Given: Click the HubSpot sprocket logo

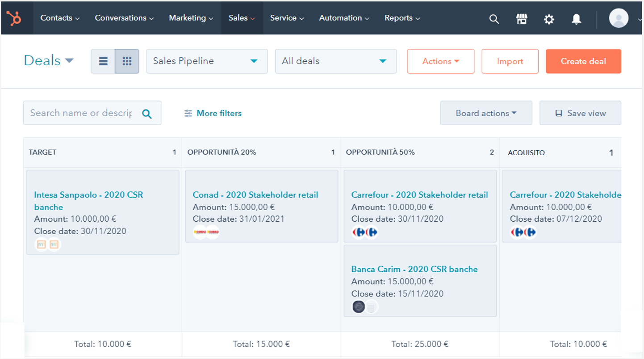Looking at the screenshot, I should pyautogui.click(x=13, y=18).
